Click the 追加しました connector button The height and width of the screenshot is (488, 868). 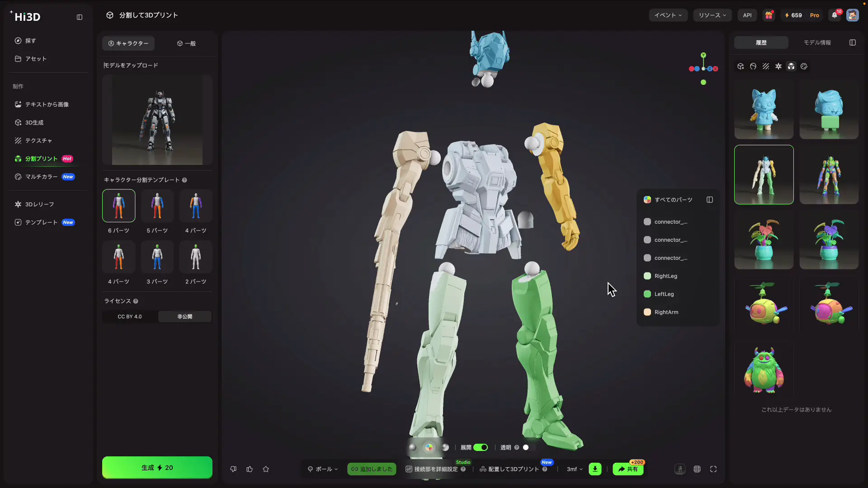pyautogui.click(x=372, y=469)
